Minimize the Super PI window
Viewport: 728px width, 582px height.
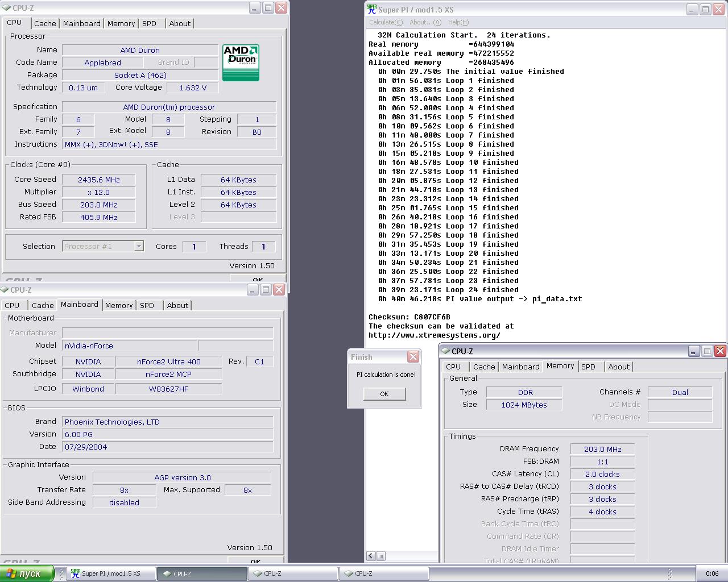tap(692, 9)
